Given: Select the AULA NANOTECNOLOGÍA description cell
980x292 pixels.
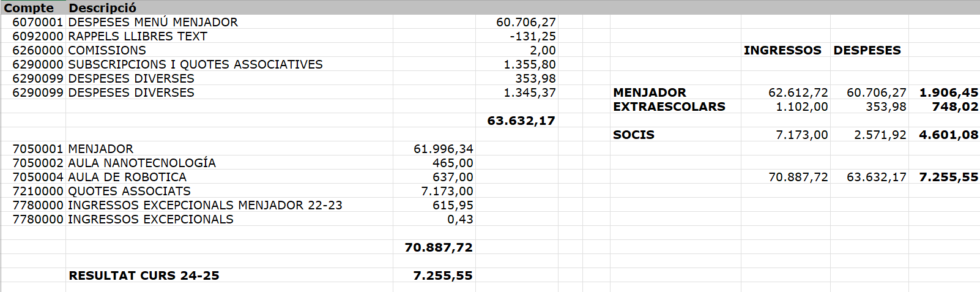Looking at the screenshot, I should pyautogui.click(x=142, y=163).
